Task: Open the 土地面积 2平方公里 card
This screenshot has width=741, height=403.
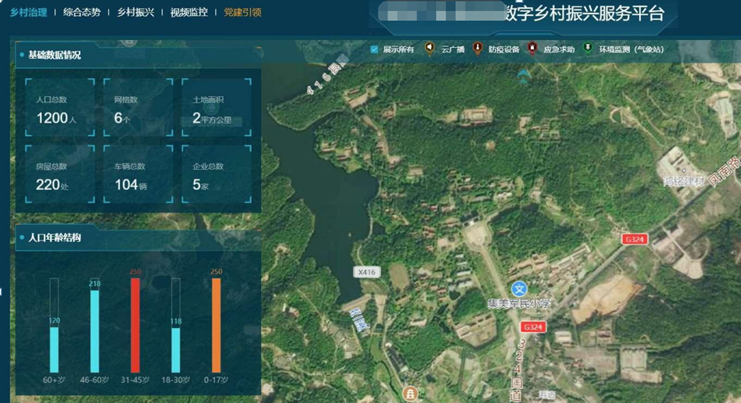Action: pos(216,108)
